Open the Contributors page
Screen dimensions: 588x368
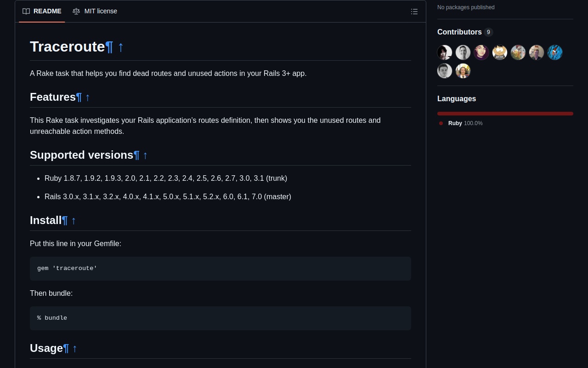tap(459, 32)
